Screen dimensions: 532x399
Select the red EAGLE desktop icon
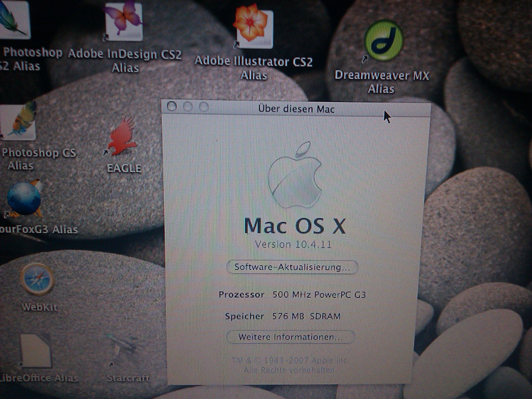coord(122,137)
